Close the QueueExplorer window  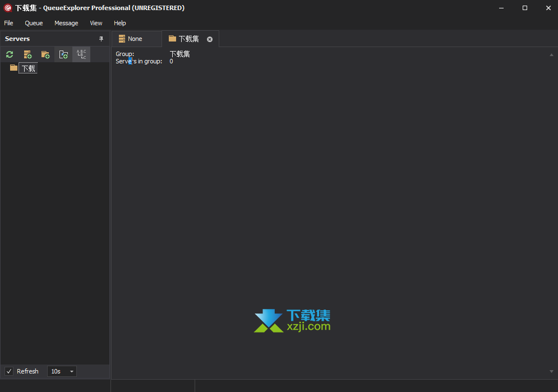[x=548, y=8]
